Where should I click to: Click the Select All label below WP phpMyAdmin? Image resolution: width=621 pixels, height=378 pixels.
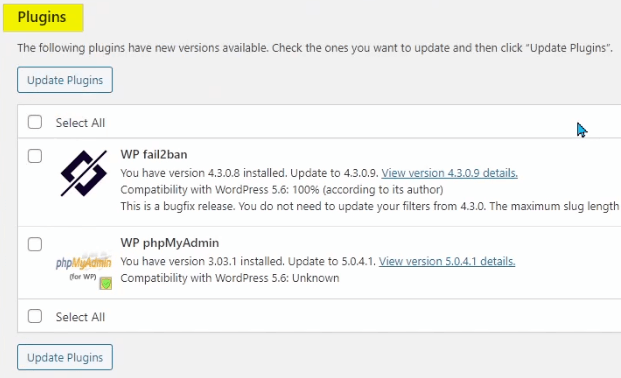tap(80, 317)
